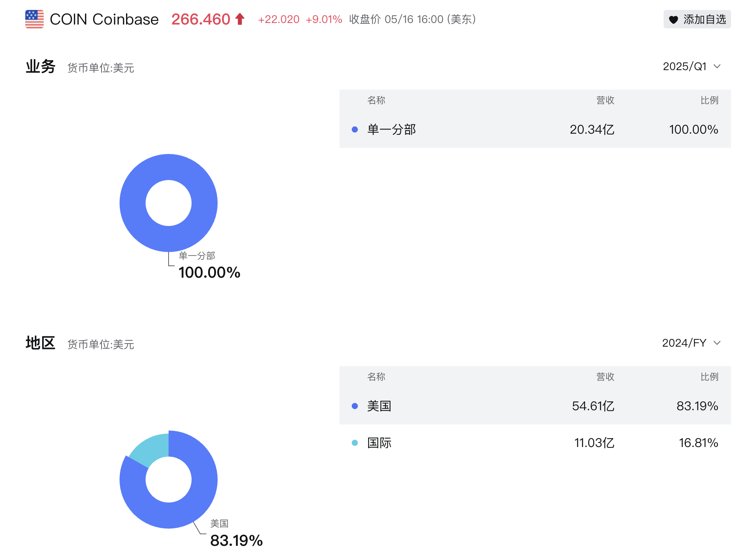741x560 pixels.
Task: Click 添加自选 to add to watchlist
Action: point(697,19)
